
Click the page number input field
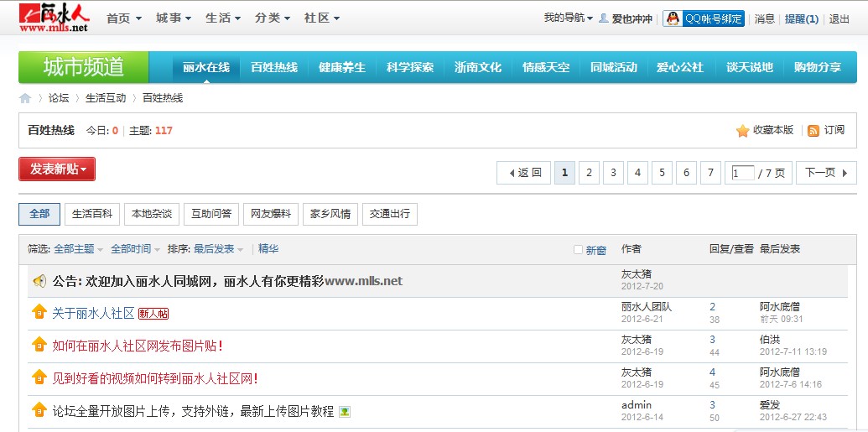741,173
